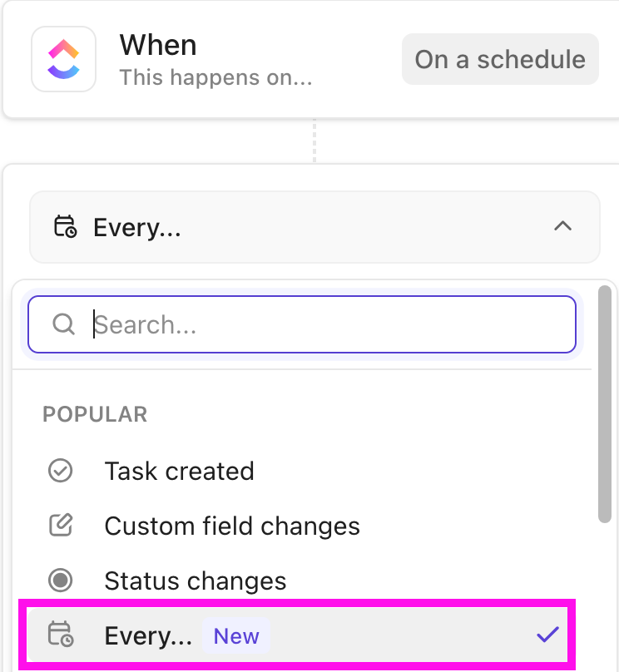The width and height of the screenshot is (619, 672).
Task: Collapse the trigger list with the chevron arrow
Action: 563,226
